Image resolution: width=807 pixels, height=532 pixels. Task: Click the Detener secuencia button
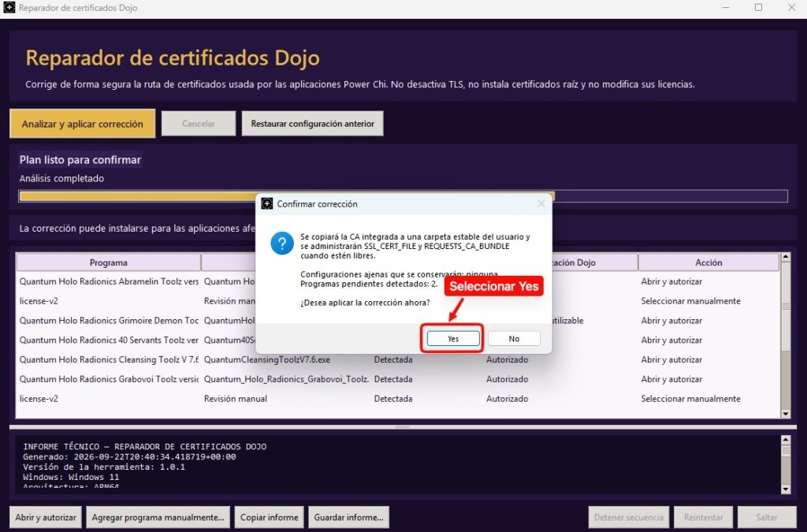pyautogui.click(x=629, y=518)
